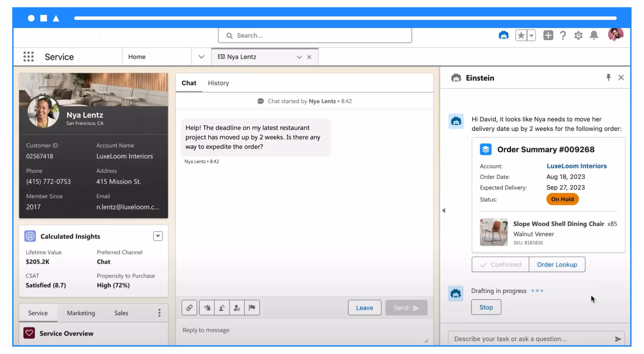Screen dimensions: 644x354
Task: Click the Einstein avatar beside the greeting message
Action: point(456,121)
